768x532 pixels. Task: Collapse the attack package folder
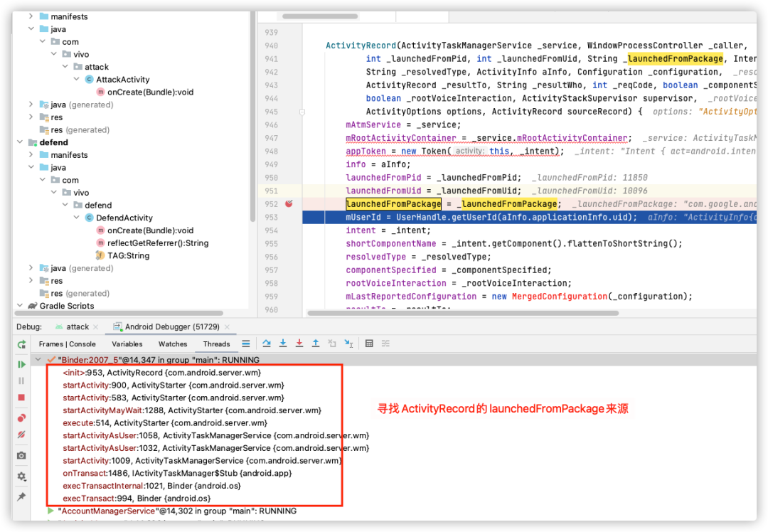(65, 67)
